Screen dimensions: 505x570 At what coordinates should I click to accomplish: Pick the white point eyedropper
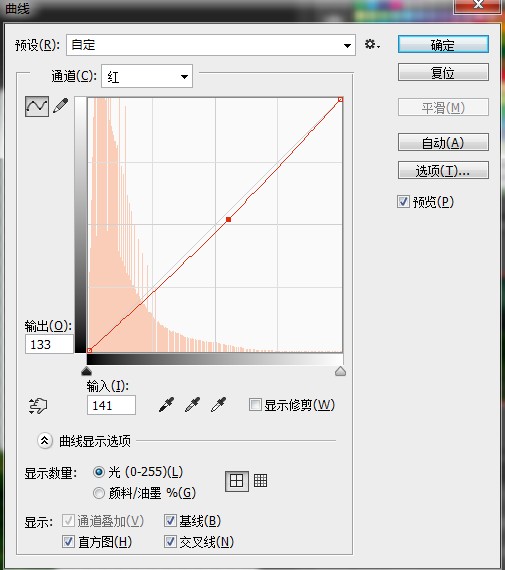(218, 404)
